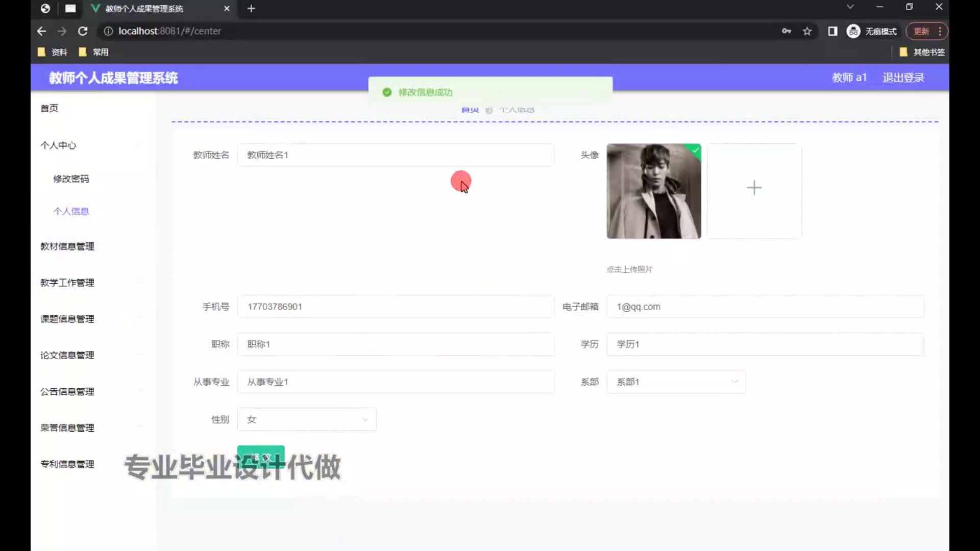Screen dimensions: 980x551
Task: Open the 性别 dropdown
Action: coord(307,419)
